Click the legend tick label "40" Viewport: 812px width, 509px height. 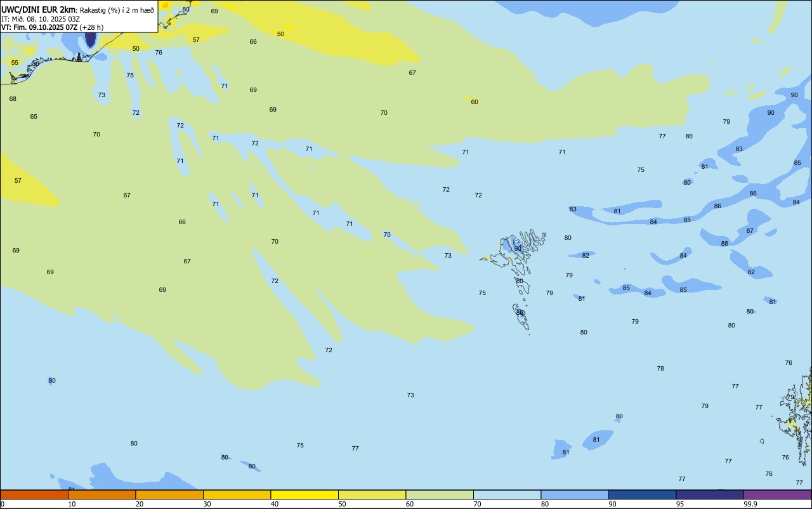[275, 504]
